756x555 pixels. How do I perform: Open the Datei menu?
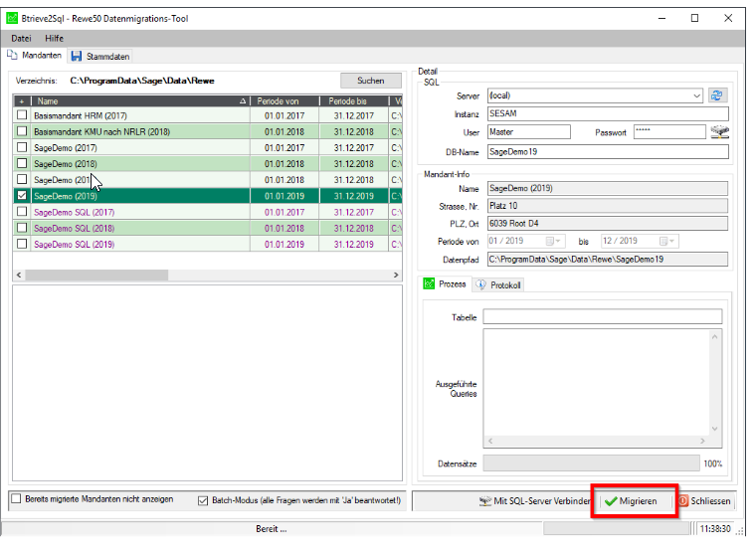[x=21, y=38]
